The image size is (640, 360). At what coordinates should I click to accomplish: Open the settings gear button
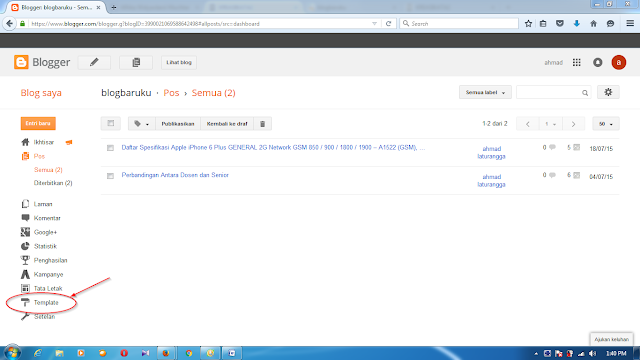point(608,92)
